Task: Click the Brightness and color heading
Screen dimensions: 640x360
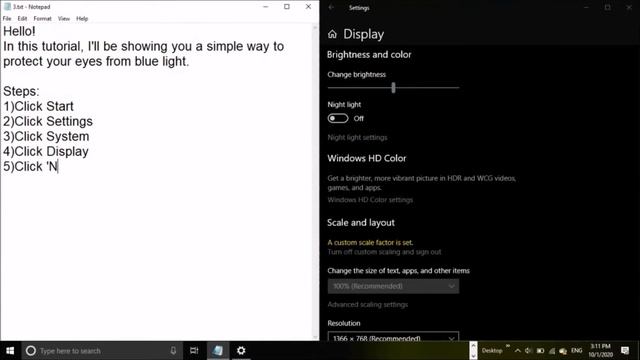Action: 369,55
